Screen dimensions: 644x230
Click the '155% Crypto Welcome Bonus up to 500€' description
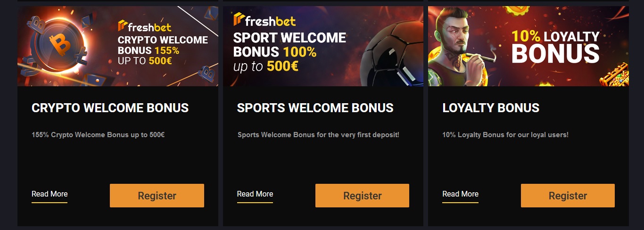click(98, 135)
